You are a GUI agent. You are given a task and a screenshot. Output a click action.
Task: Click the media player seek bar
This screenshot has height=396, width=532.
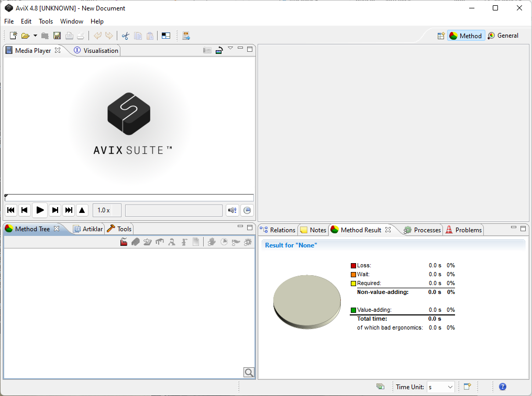pyautogui.click(x=129, y=198)
